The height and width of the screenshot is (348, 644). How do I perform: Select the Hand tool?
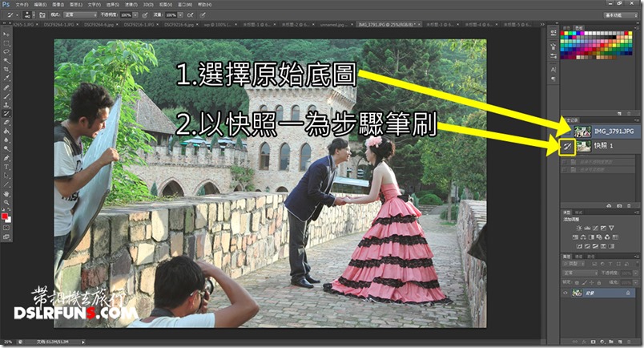(x=6, y=193)
